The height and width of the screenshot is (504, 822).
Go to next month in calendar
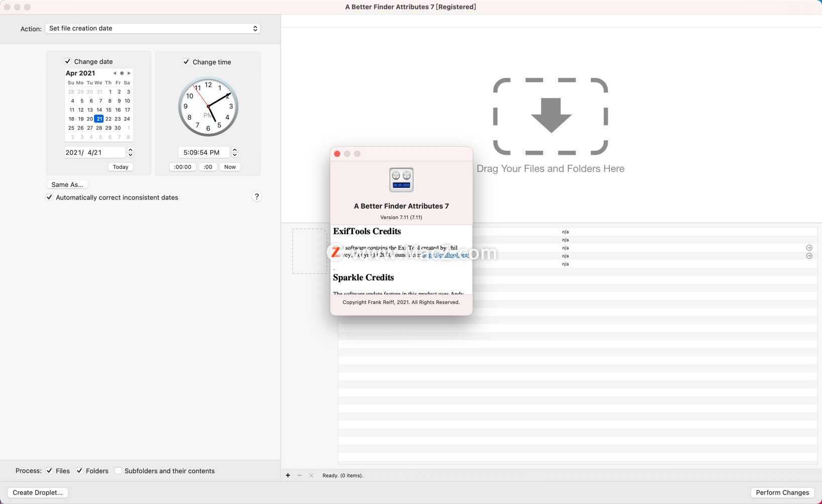click(129, 73)
